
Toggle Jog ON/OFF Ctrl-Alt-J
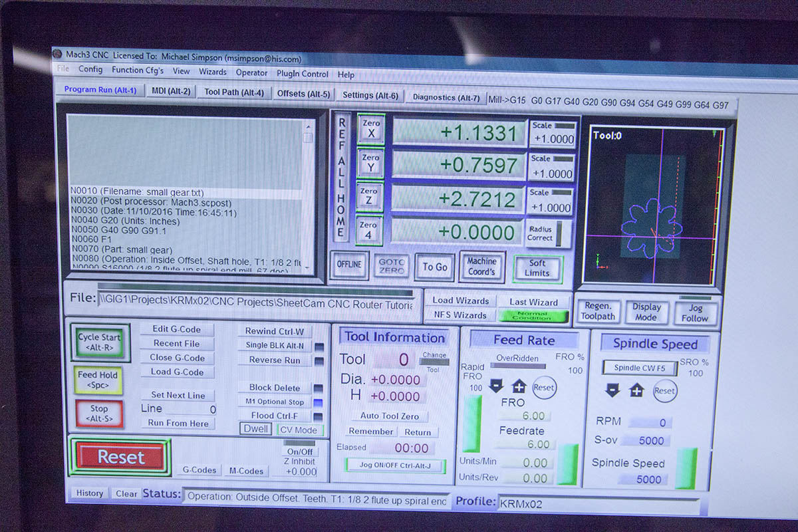(x=395, y=465)
